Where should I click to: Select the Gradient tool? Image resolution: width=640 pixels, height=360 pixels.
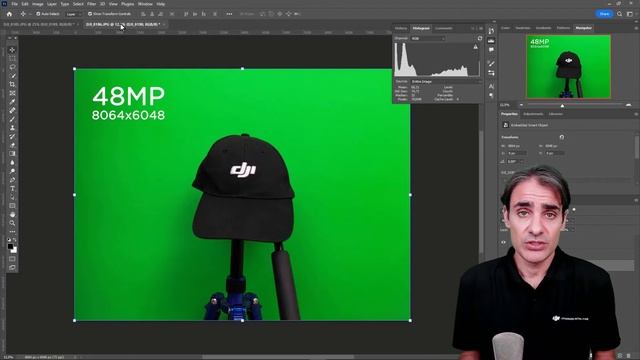12,154
